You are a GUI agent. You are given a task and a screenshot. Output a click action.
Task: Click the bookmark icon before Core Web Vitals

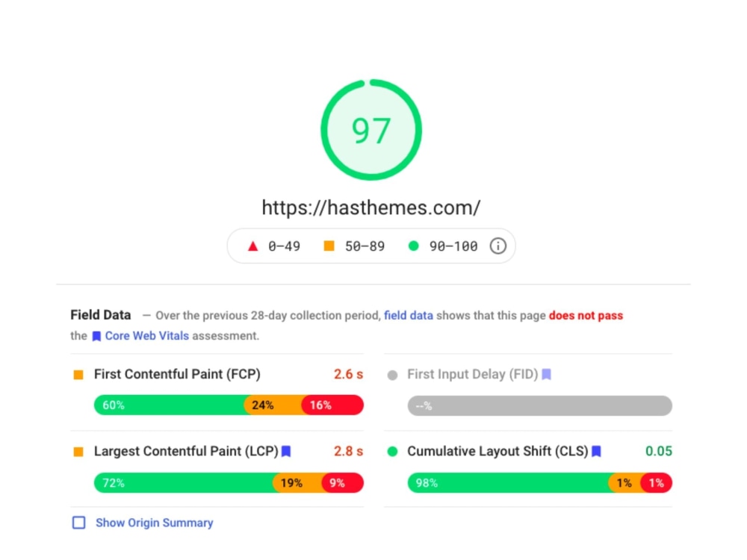click(96, 336)
